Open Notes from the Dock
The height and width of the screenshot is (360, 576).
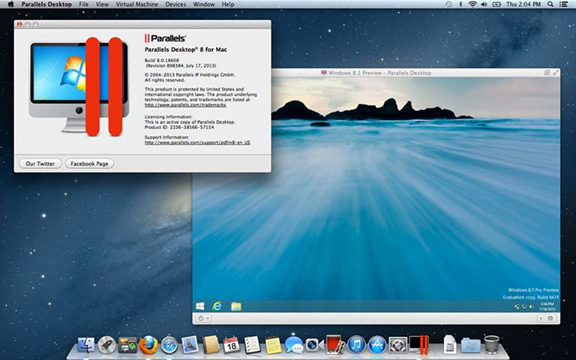273,345
